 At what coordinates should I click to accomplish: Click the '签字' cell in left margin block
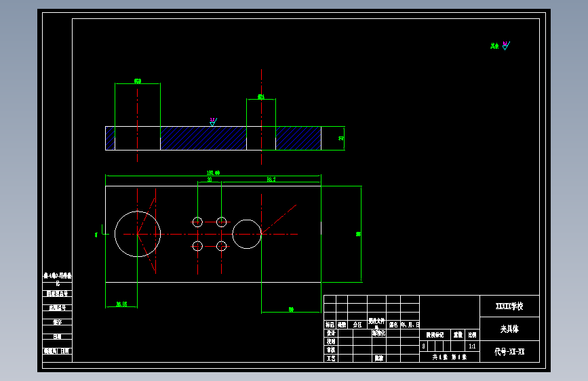57,322
